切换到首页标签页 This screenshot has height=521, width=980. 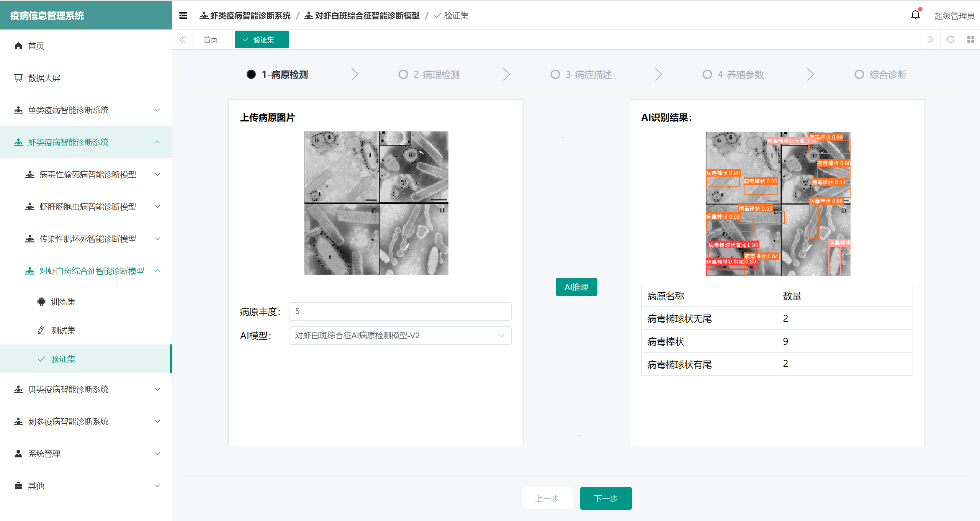click(213, 39)
